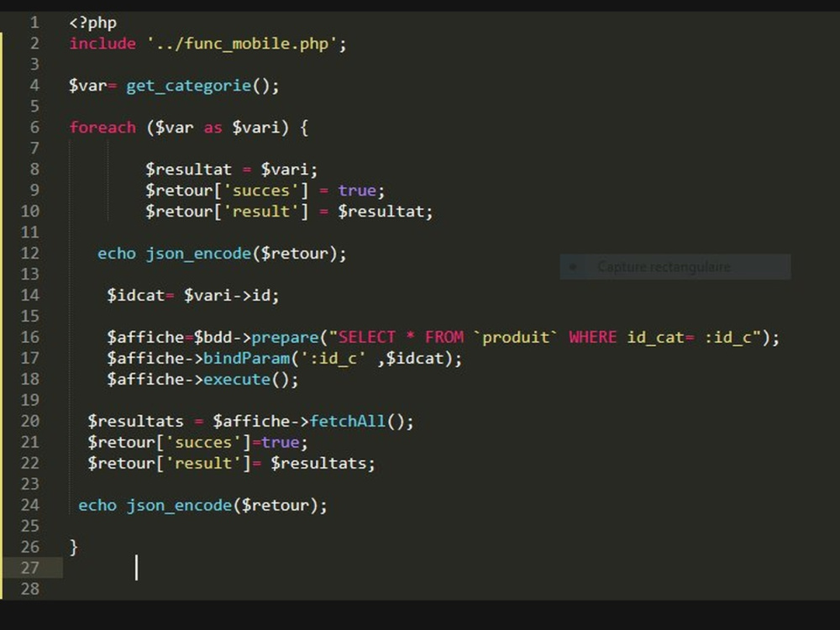This screenshot has width=840, height=630.
Task: Click the 'WHERE' keyword in the SQL query
Action: (592, 337)
